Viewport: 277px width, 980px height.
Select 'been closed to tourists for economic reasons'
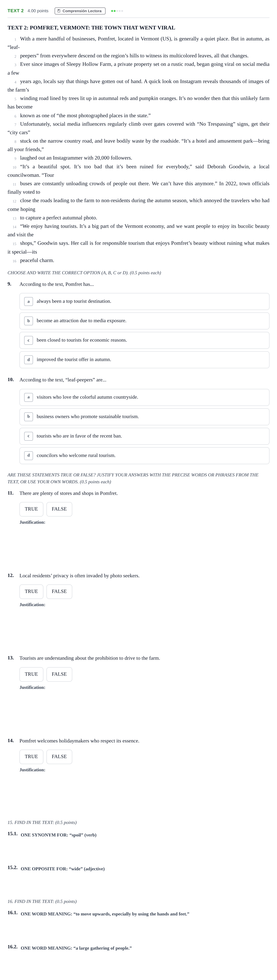144,340
